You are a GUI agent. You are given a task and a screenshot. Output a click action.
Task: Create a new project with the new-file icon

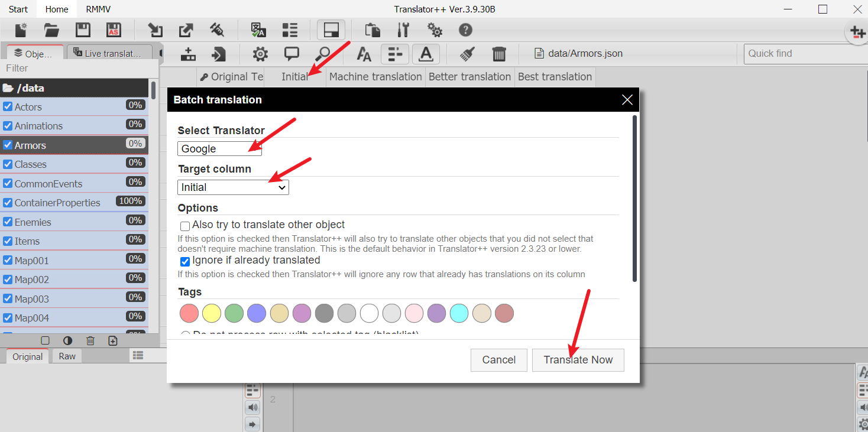pyautogui.click(x=21, y=30)
